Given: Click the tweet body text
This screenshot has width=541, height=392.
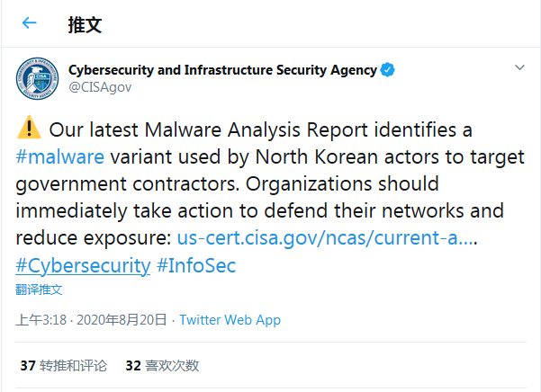Looking at the screenshot, I should (x=270, y=184).
